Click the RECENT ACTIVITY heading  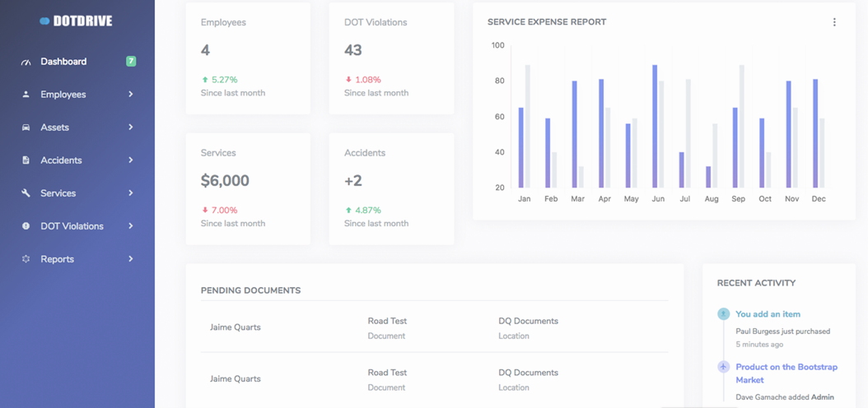pos(756,283)
